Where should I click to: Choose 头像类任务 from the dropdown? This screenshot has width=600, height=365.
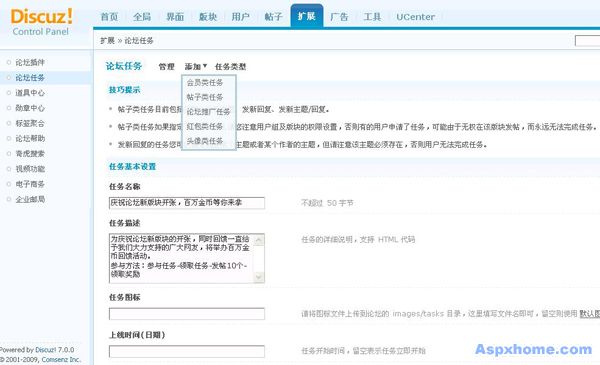pyautogui.click(x=205, y=141)
